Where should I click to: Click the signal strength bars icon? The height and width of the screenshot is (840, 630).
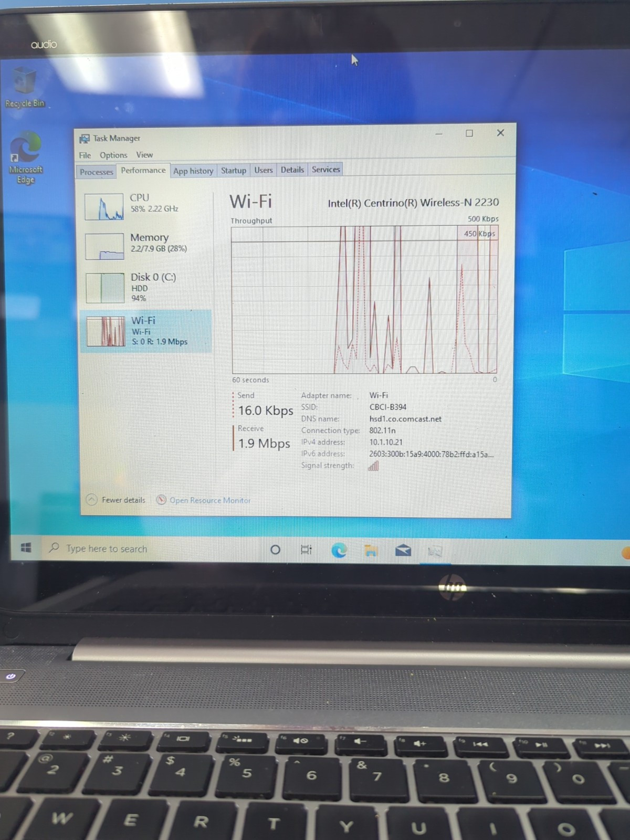pyautogui.click(x=373, y=466)
